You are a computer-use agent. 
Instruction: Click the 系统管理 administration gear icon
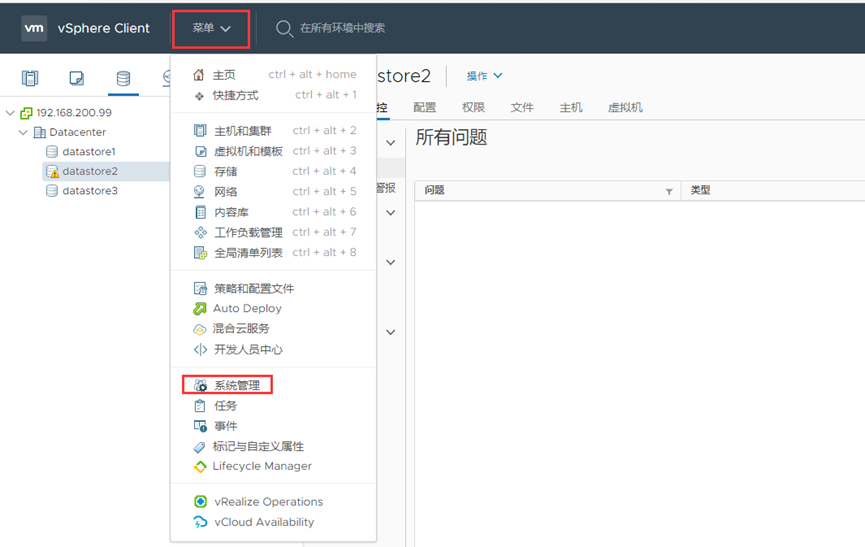200,385
